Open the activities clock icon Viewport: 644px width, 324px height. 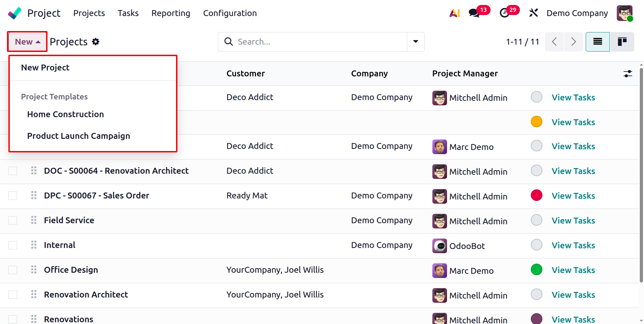[504, 13]
